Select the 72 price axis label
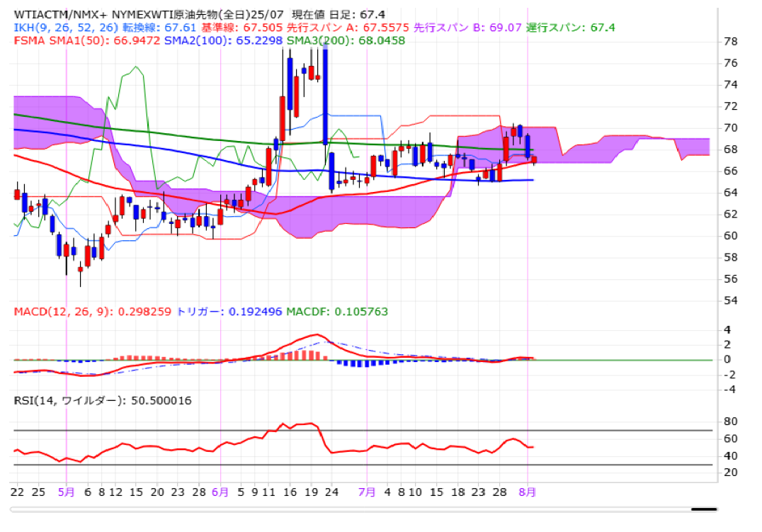 730,106
